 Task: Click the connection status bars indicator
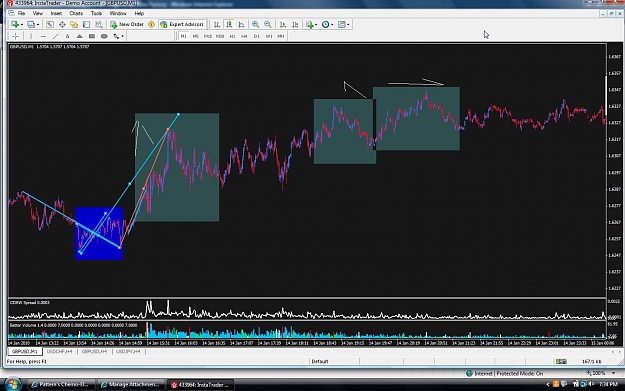[x=561, y=362]
